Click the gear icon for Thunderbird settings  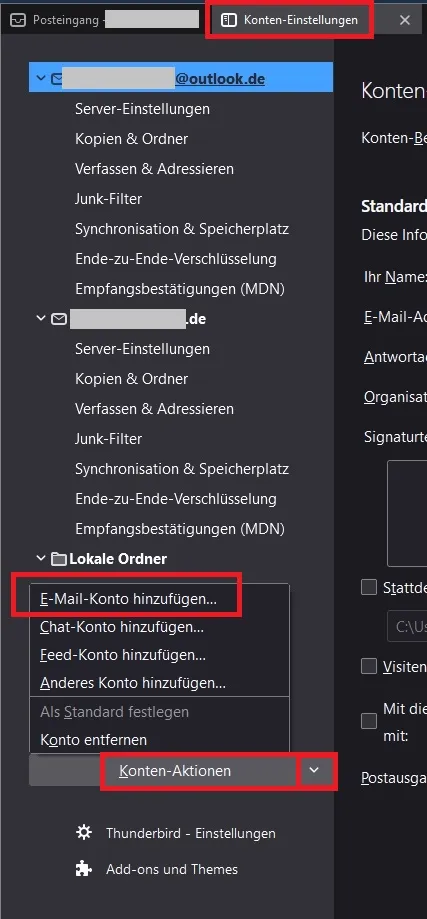point(84,833)
